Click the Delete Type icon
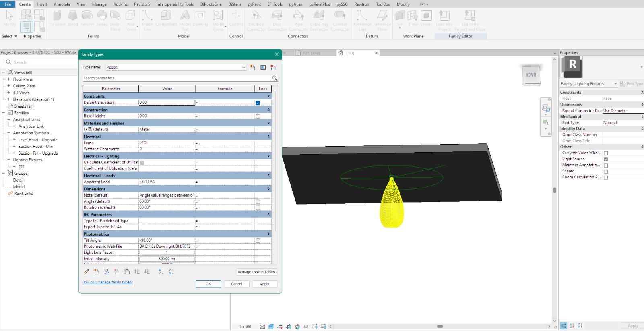Screen dimensions: 644x331 point(273,68)
